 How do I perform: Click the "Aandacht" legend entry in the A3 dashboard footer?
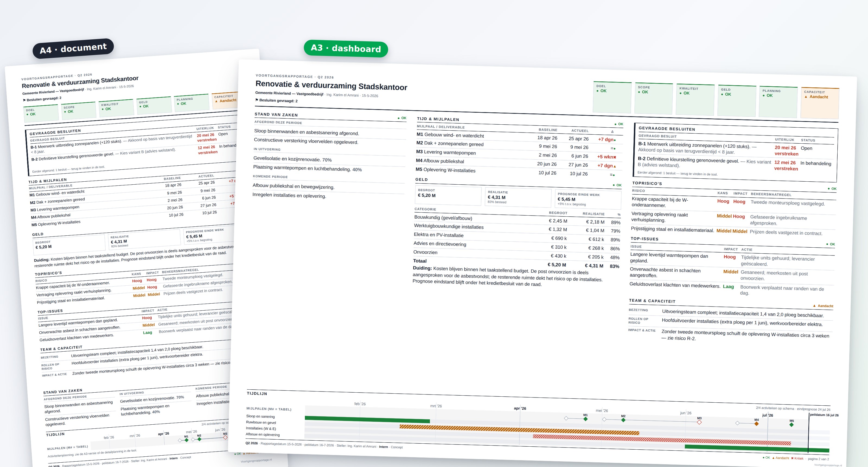(780, 458)
